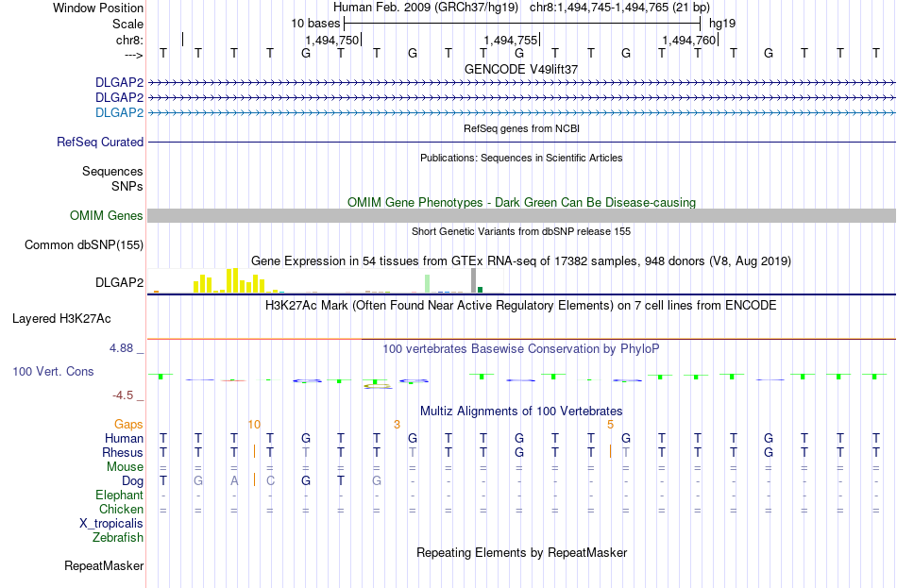The width and height of the screenshot is (897, 588).
Task: Click the DLGAP2 label beside GTEx bars
Action: tap(119, 282)
